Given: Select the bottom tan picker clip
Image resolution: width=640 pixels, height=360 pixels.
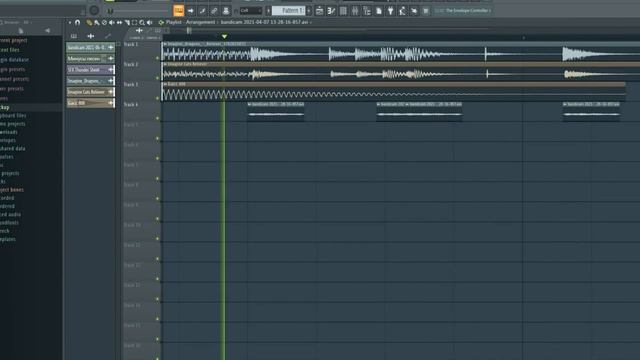Looking at the screenshot, I should [91, 103].
